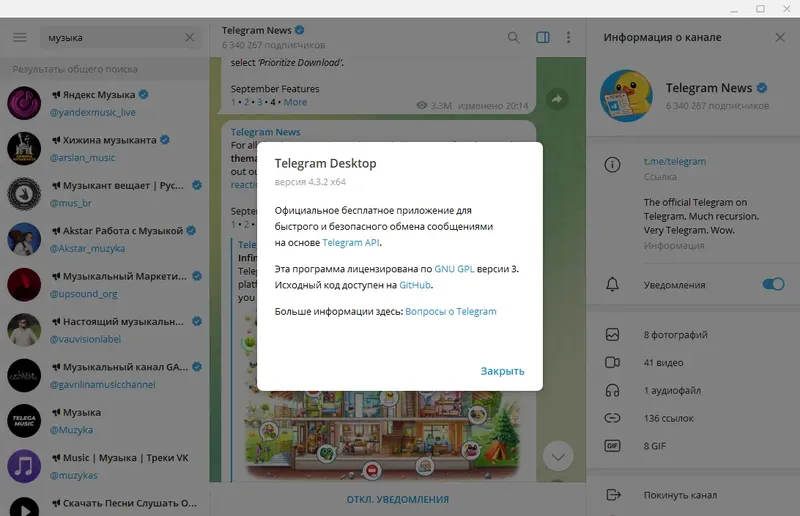Maximize the Telegram window

pyautogui.click(x=760, y=9)
